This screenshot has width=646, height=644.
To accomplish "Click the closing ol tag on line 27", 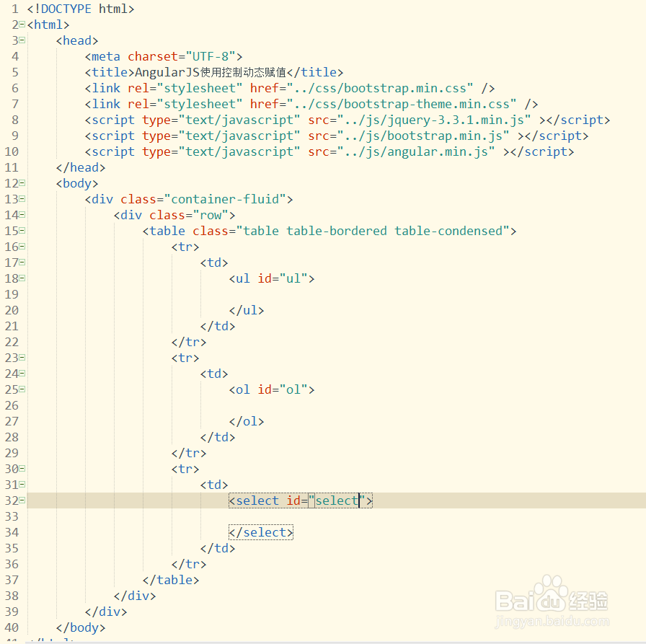I will (x=247, y=421).
